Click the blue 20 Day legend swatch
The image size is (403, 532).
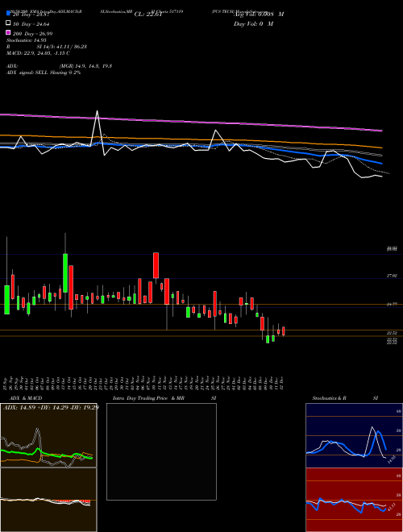8,13
